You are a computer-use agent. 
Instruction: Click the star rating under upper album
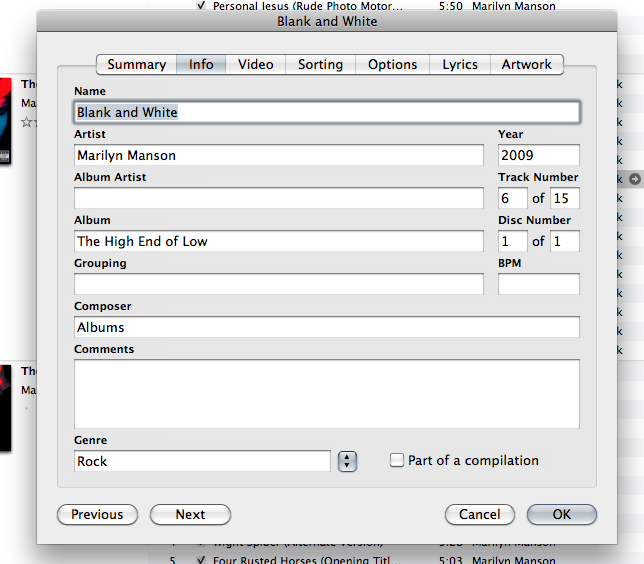(28, 122)
